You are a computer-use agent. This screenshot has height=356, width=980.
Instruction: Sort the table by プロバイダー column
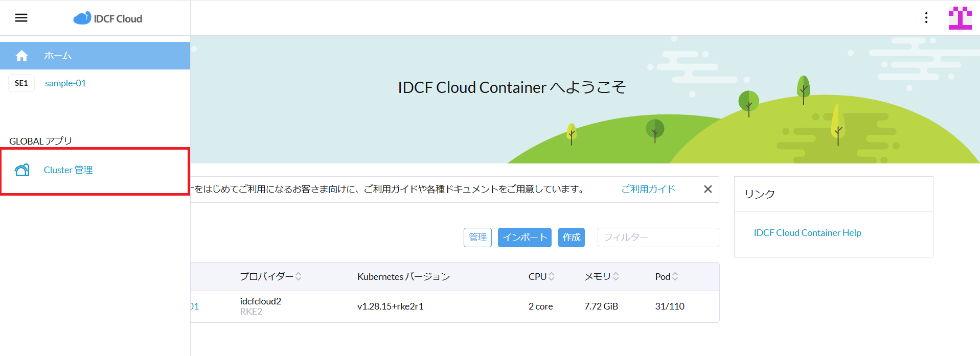271,276
